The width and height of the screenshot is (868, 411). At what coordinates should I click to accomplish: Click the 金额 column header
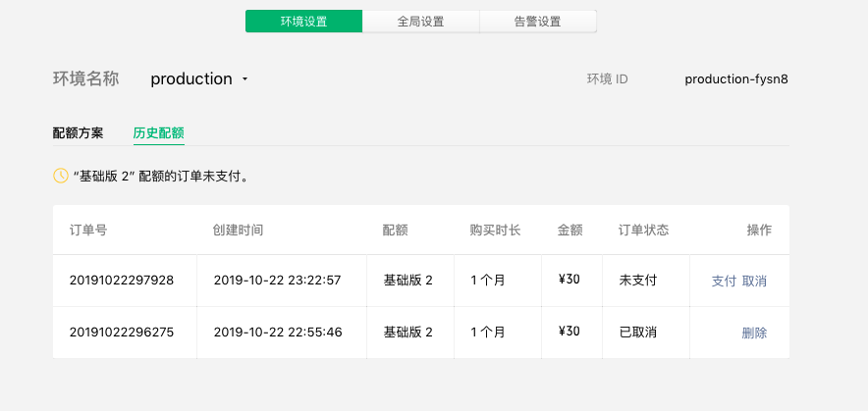click(x=570, y=231)
